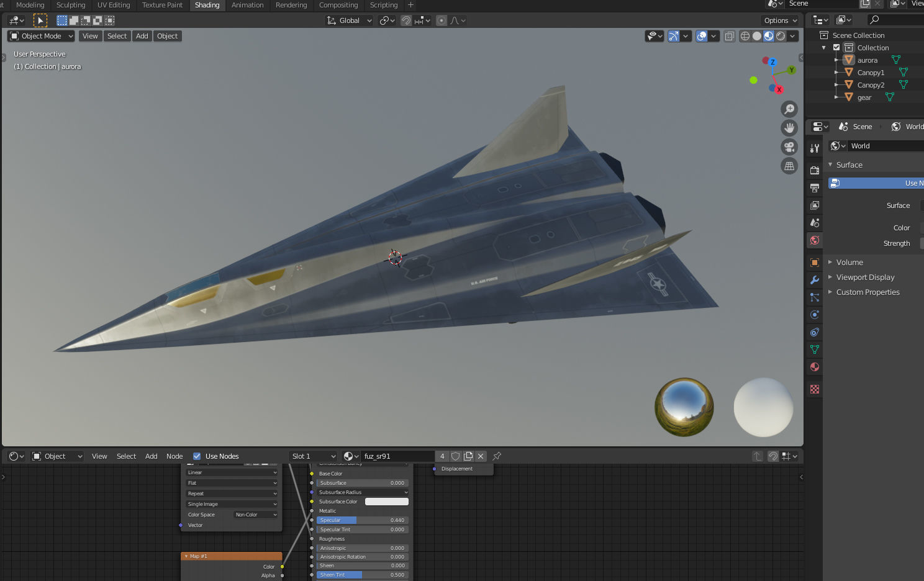Viewport: 924px width, 581px height.
Task: Adjust the Sheen Tint 0.500 slider
Action: tap(363, 575)
